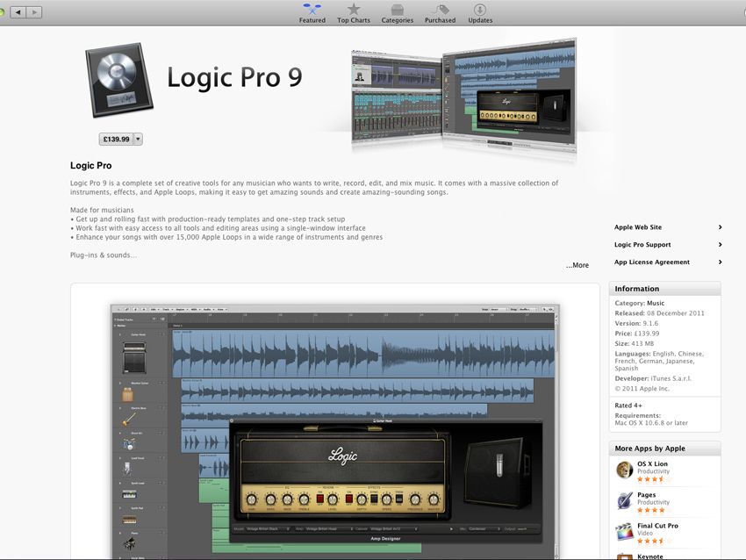Click the Size: 413 MB entry
Viewport: 746px width, 560px height.
(634, 343)
